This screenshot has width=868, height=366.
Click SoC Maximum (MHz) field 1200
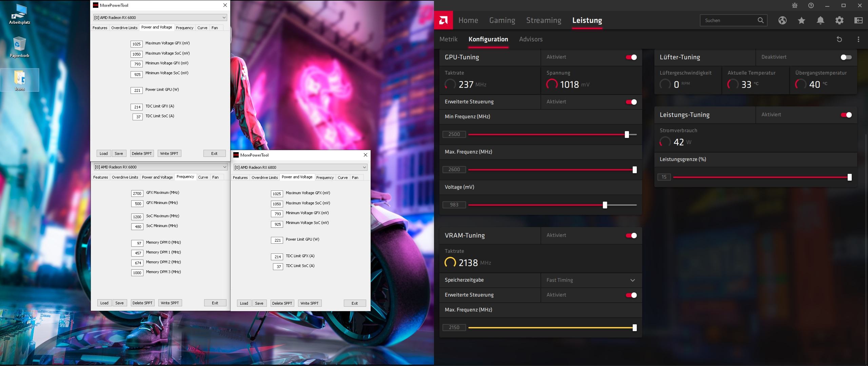point(137,217)
